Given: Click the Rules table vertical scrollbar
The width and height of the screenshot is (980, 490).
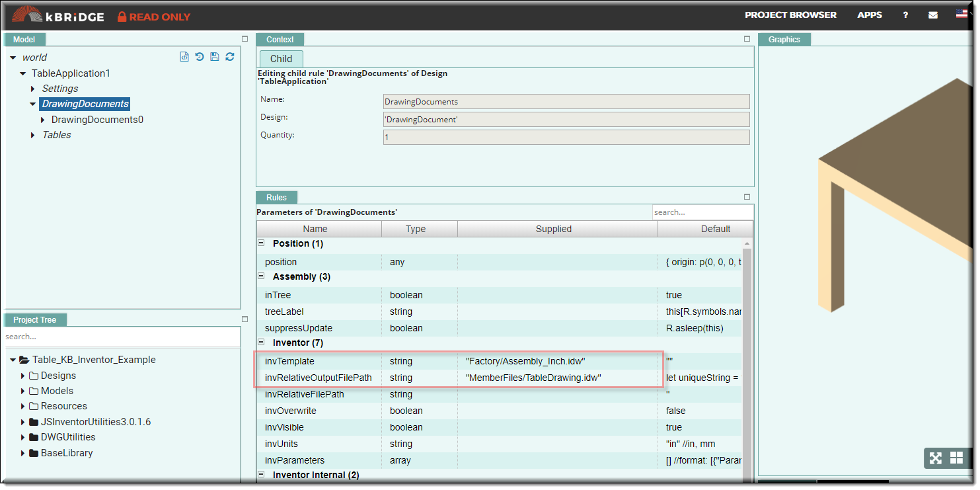Looking at the screenshot, I should click(747, 360).
